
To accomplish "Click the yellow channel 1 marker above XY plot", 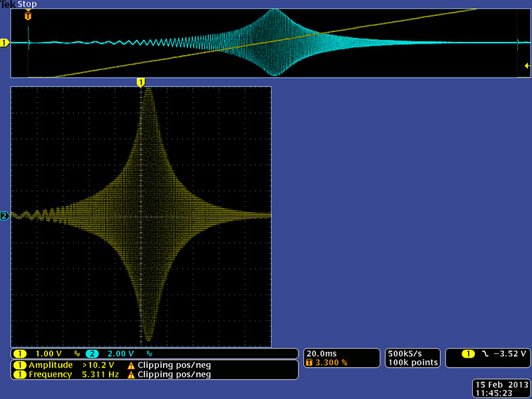I will pyautogui.click(x=140, y=82).
